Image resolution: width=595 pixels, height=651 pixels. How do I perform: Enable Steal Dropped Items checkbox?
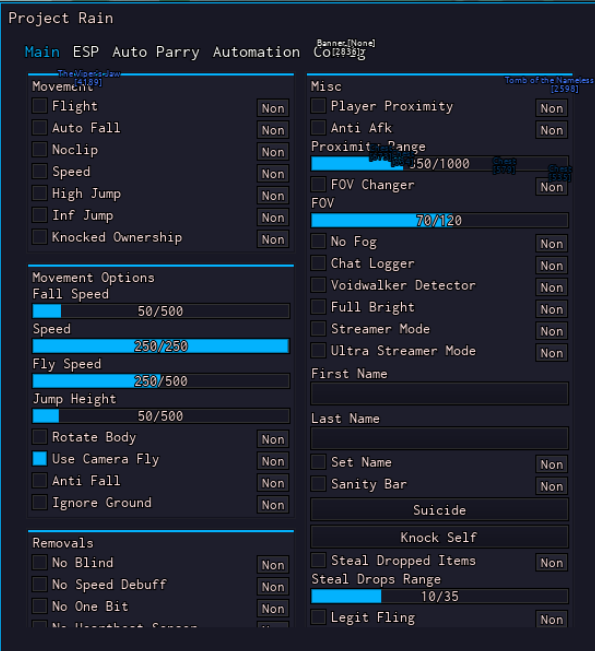tap(318, 560)
